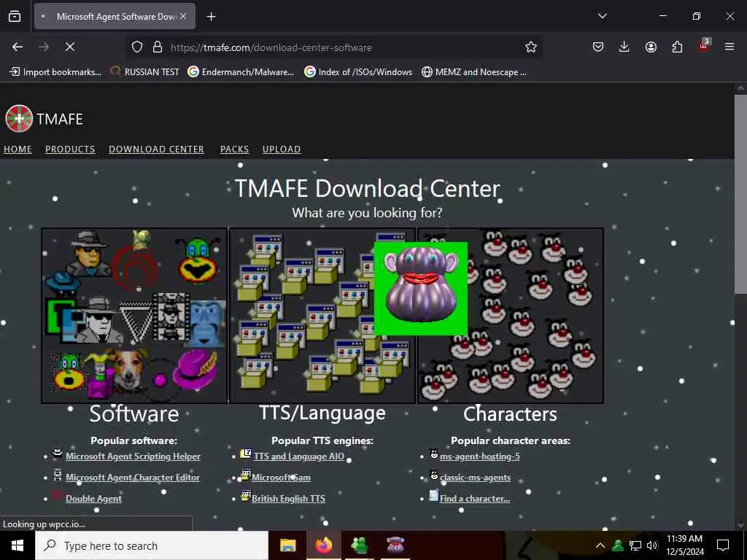Open DOWNLOAD CENTER navigation item
This screenshot has width=747, height=560.
coord(156,149)
